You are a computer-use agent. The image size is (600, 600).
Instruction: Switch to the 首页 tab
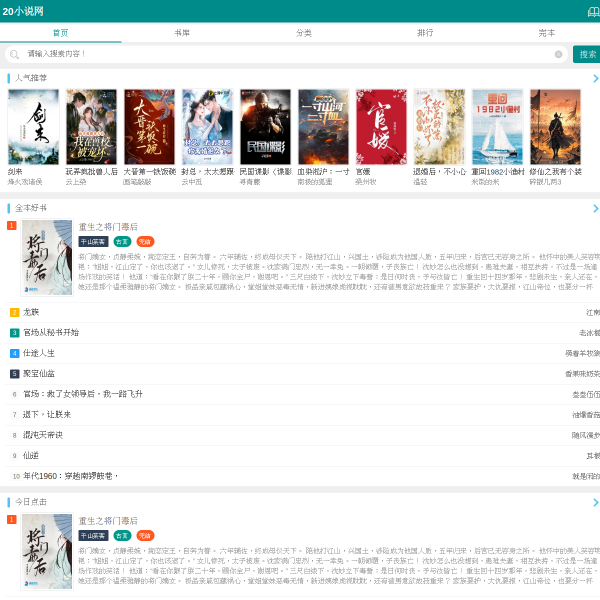60,33
